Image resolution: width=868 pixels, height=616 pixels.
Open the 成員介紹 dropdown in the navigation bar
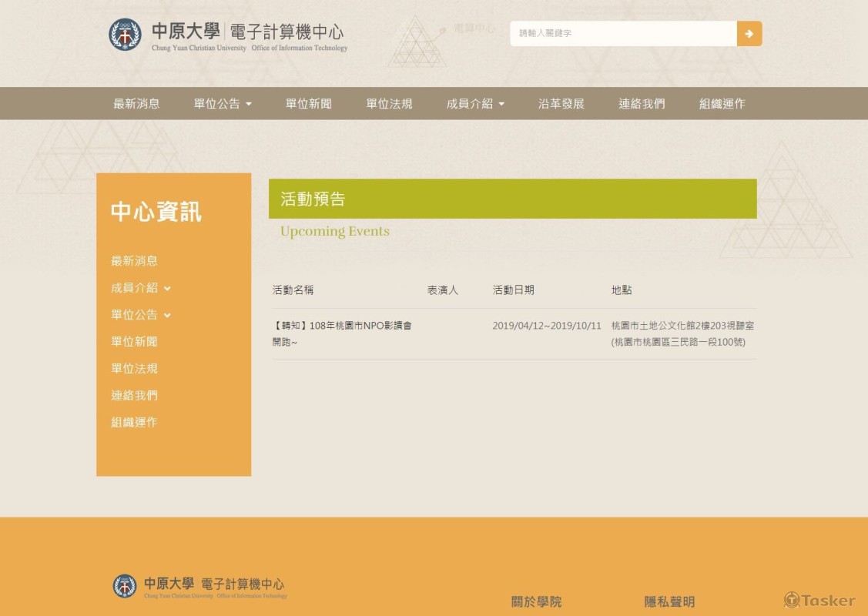click(475, 102)
